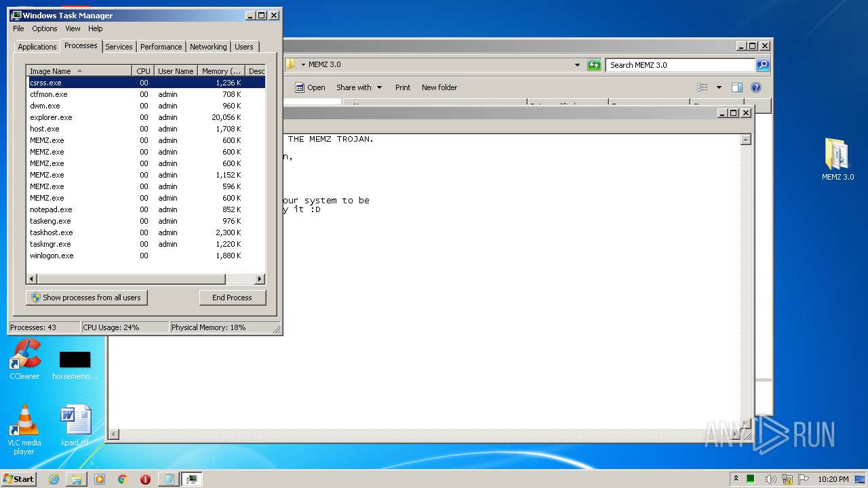Sort processes by Memory column

[222, 71]
